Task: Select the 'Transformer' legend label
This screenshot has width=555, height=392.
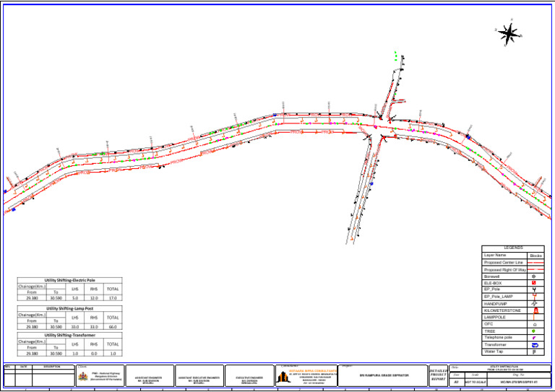Action: pyautogui.click(x=495, y=344)
